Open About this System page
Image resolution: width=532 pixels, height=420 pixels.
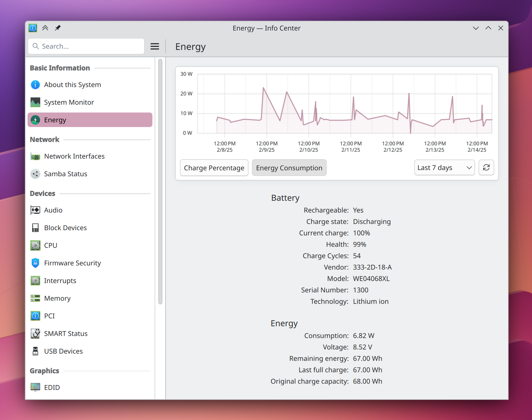tap(72, 85)
